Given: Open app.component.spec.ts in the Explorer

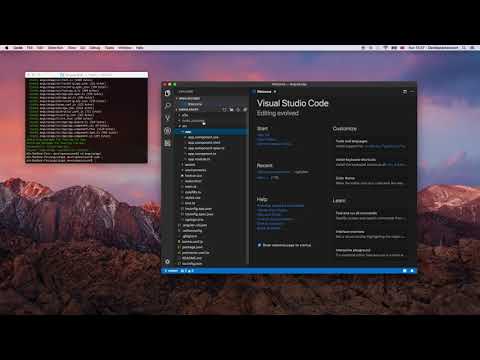Looking at the screenshot, I should coord(206,148).
